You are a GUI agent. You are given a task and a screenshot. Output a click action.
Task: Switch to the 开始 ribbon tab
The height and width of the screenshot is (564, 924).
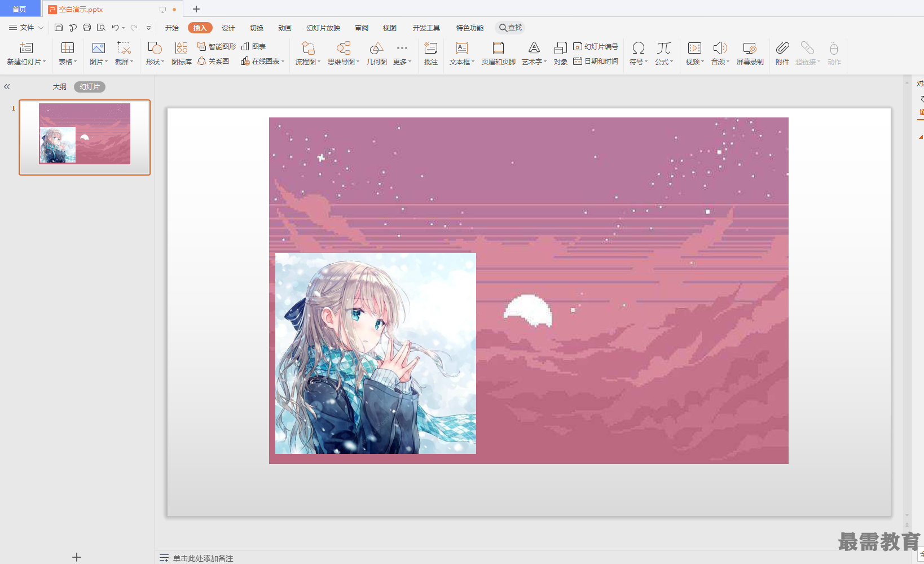172,28
